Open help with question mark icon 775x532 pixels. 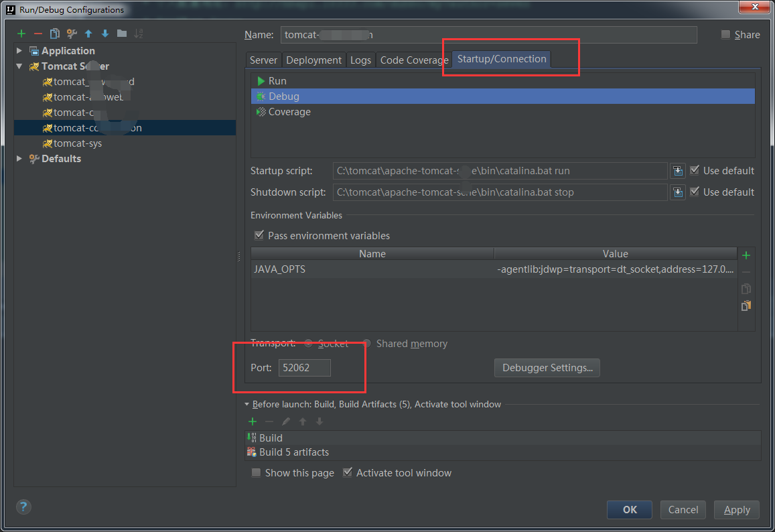click(x=23, y=507)
